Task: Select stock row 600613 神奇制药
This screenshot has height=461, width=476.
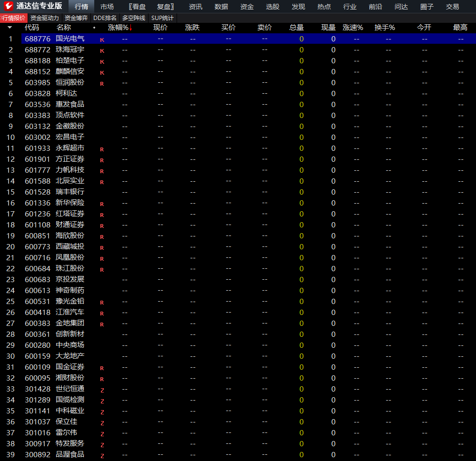Action: [x=238, y=290]
